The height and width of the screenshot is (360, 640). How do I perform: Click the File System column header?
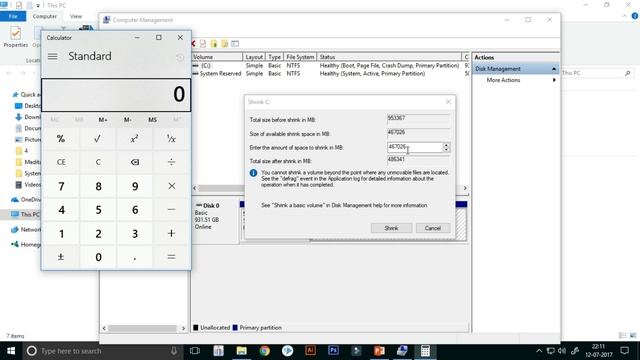[300, 57]
